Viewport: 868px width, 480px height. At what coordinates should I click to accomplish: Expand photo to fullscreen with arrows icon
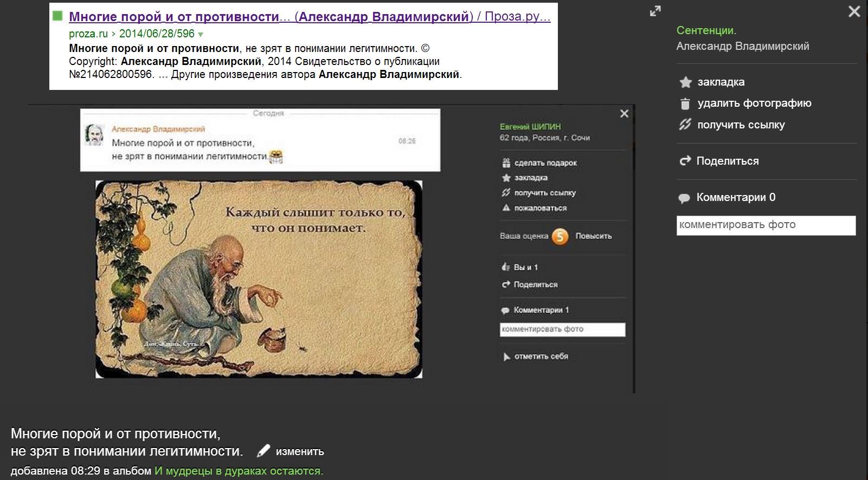pos(655,11)
